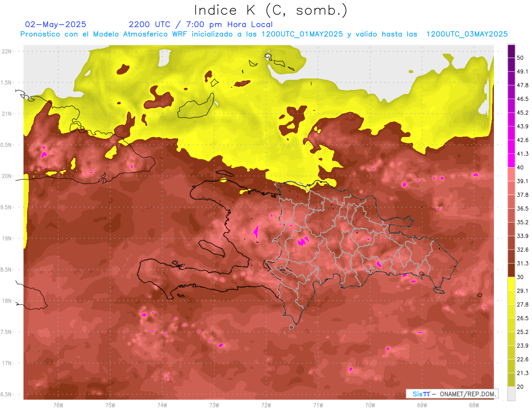
Task: Click the "23.9" color scale value
Action: tap(522, 346)
